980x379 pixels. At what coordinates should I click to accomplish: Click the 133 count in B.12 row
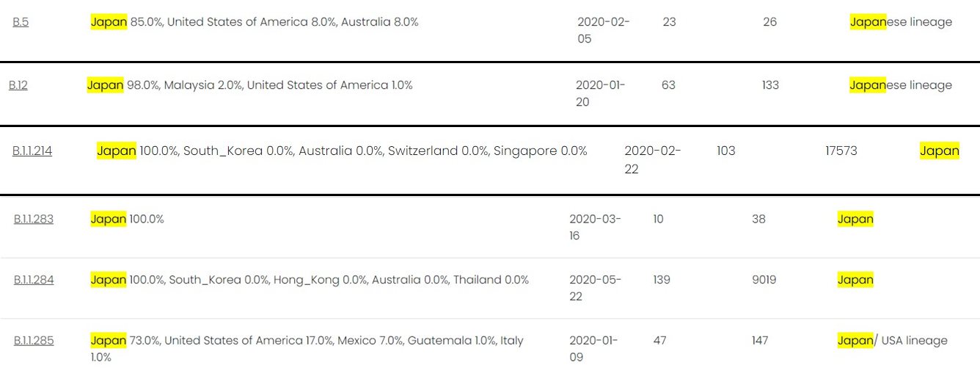pyautogui.click(x=770, y=85)
